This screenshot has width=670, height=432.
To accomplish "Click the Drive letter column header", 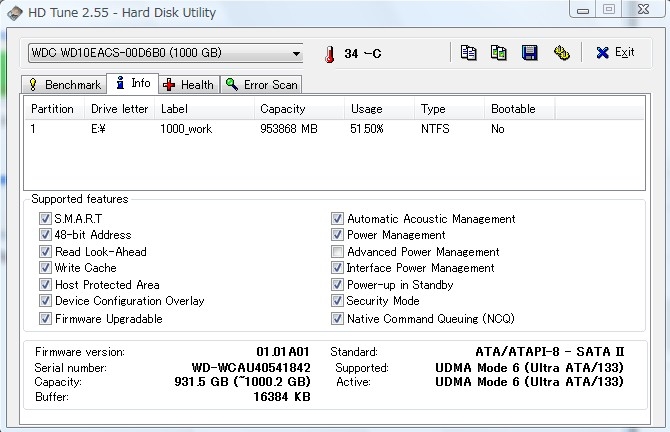I will (118, 109).
